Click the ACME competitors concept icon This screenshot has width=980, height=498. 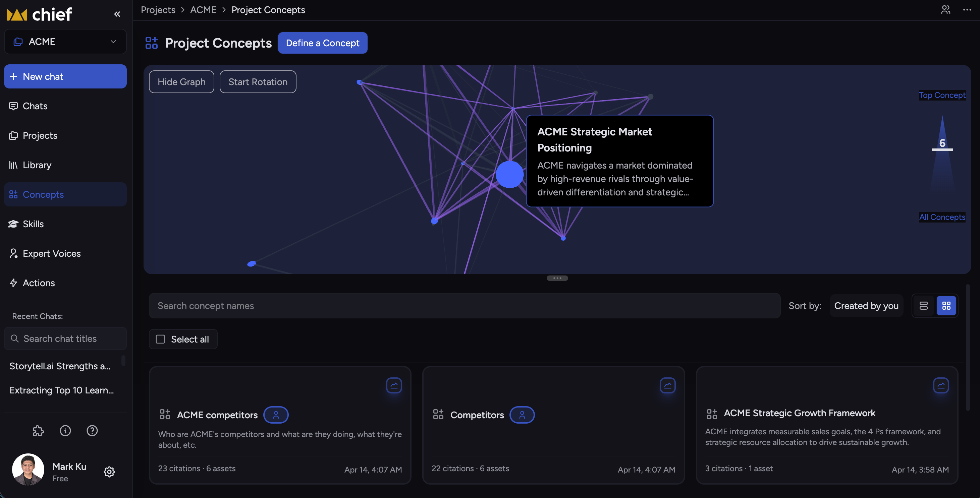coord(165,414)
